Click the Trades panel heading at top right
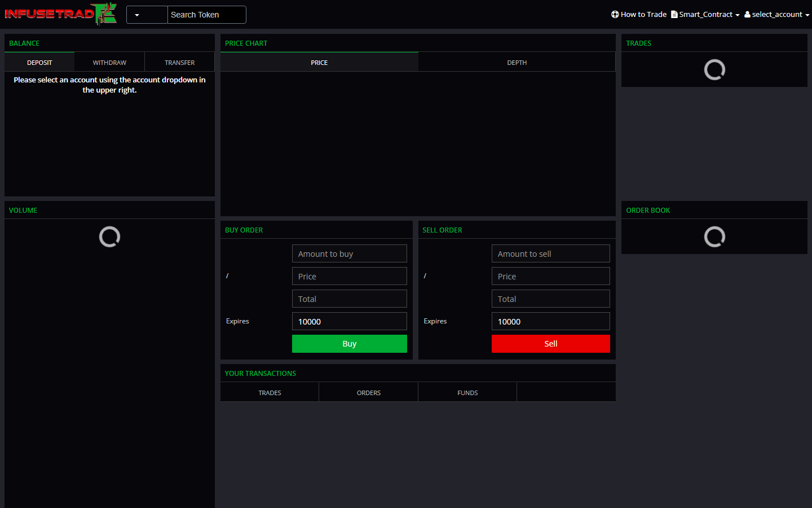 [638, 43]
